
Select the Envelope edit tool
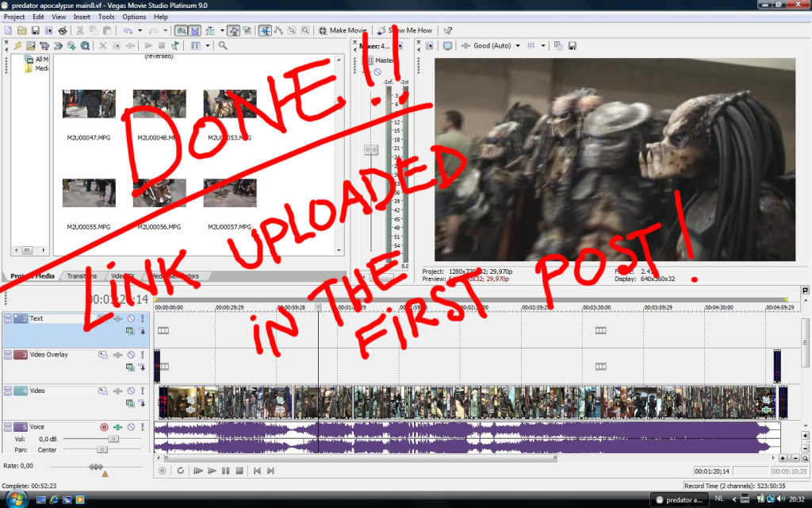pyautogui.click(x=278, y=31)
